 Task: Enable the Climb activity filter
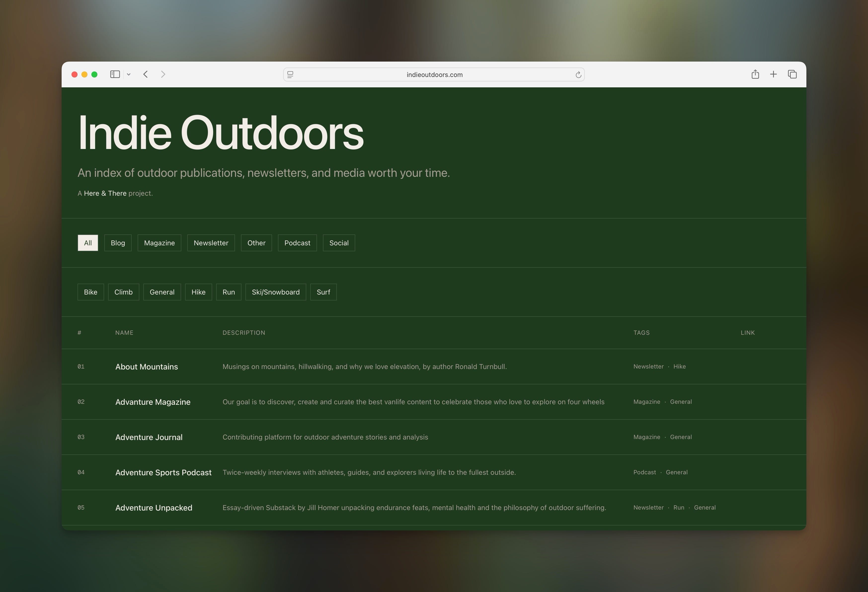123,292
